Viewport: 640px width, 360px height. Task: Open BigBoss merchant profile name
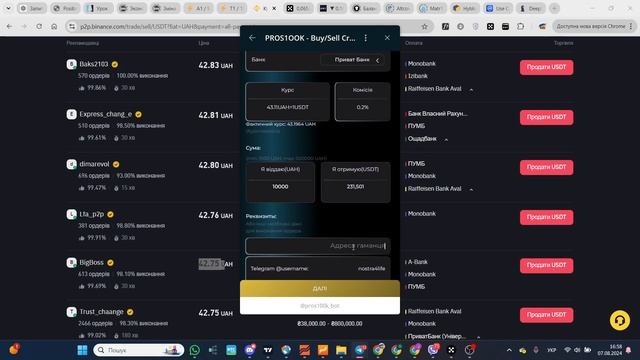point(91,262)
